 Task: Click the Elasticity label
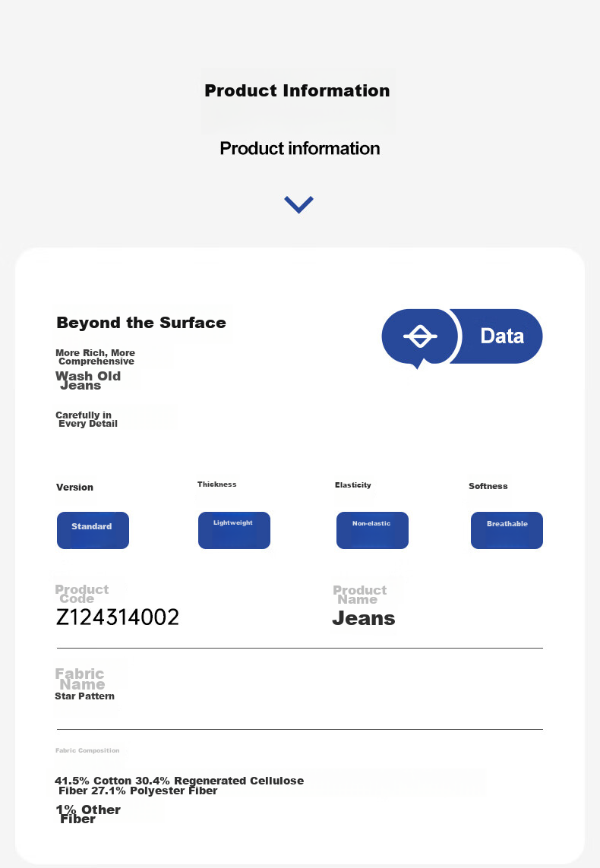click(x=353, y=485)
